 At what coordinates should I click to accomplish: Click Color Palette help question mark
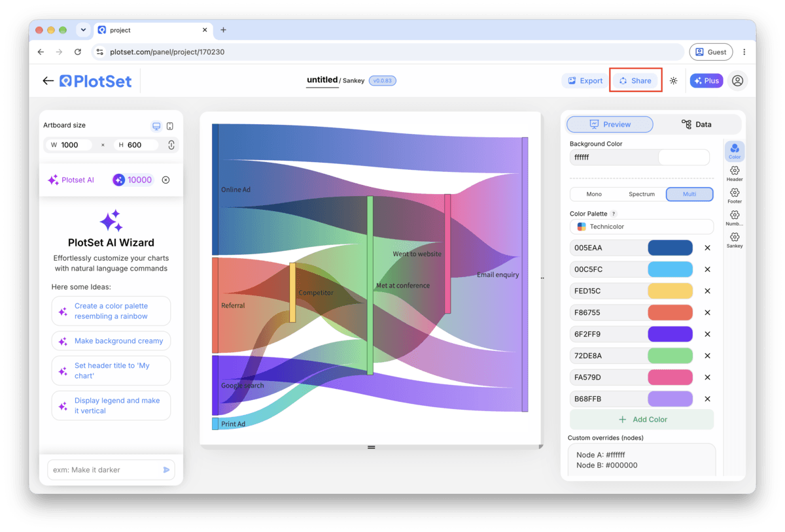614,214
